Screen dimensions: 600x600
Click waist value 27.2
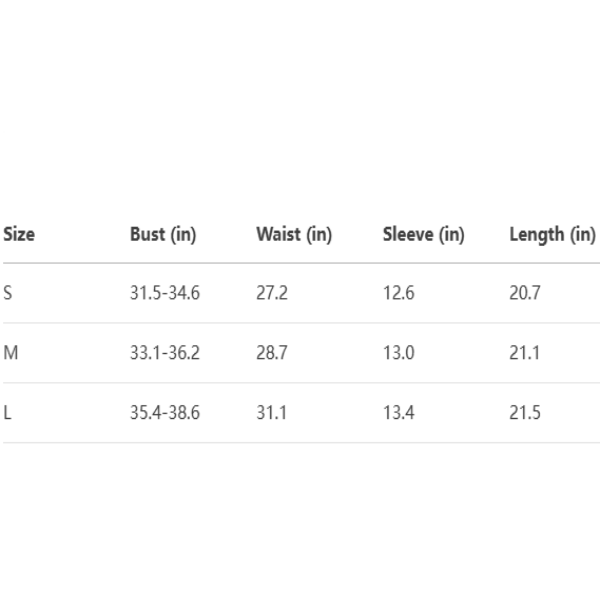[272, 293]
